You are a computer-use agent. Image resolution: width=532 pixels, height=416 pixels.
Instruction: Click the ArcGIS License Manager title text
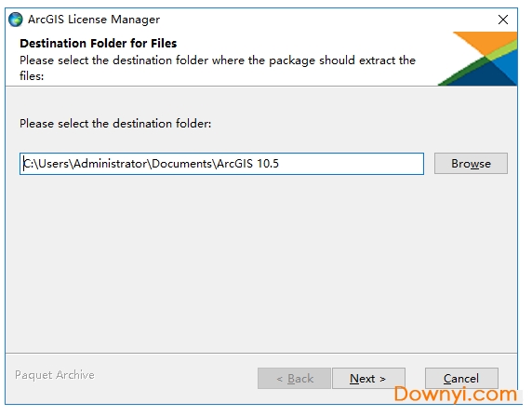coord(94,20)
